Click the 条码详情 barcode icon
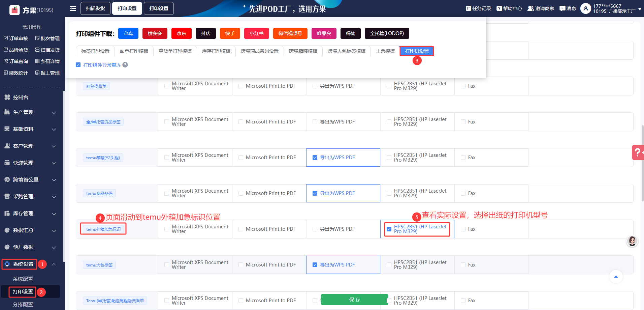This screenshot has height=310, width=644. 37,61
